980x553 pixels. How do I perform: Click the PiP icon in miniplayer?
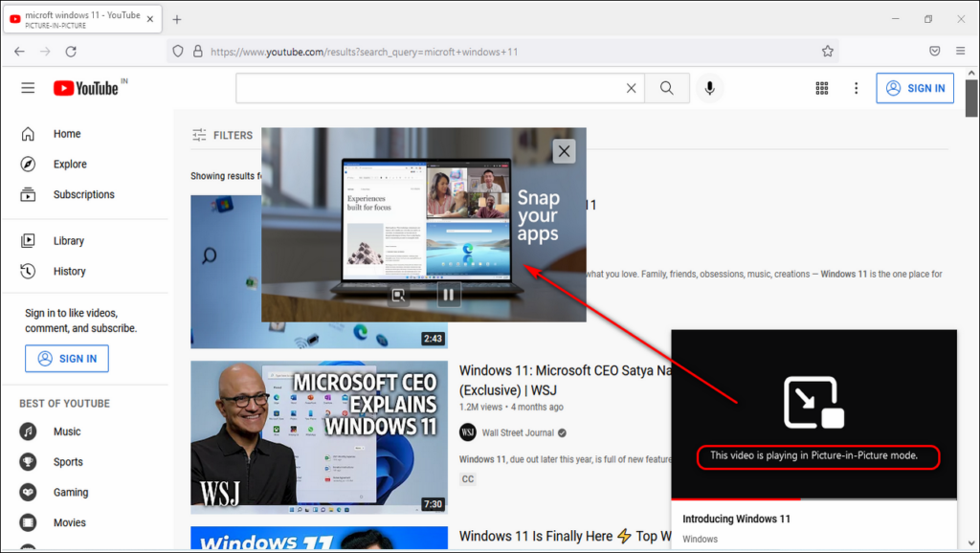point(813,403)
